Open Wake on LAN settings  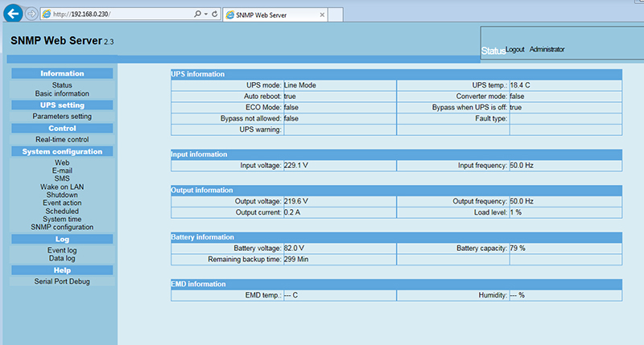pos(62,187)
